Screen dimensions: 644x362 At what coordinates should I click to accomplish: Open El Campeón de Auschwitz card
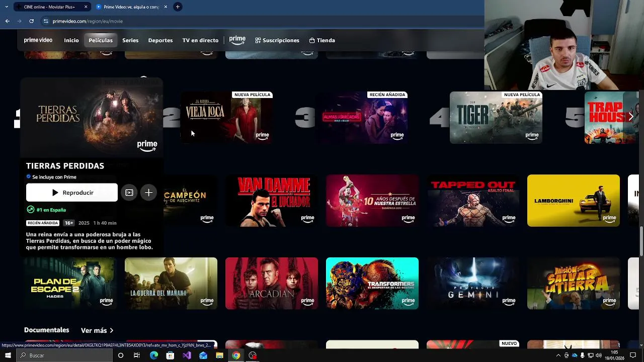click(x=190, y=201)
